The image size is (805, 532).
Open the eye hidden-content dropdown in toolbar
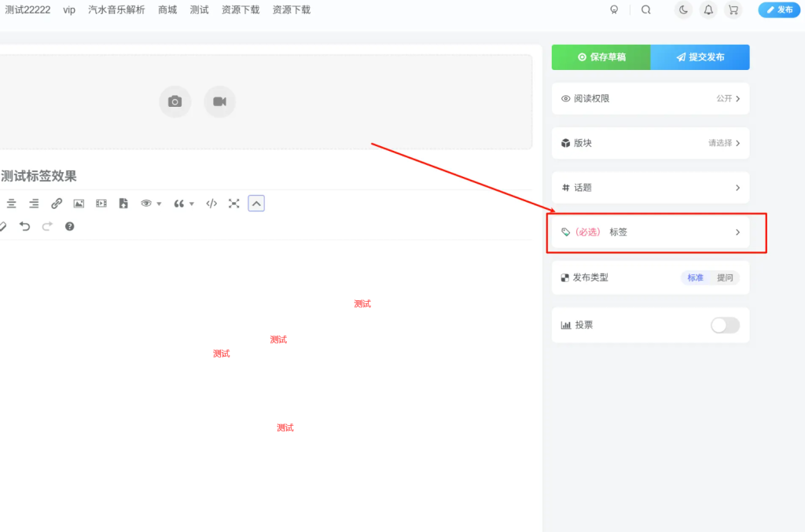(151, 204)
